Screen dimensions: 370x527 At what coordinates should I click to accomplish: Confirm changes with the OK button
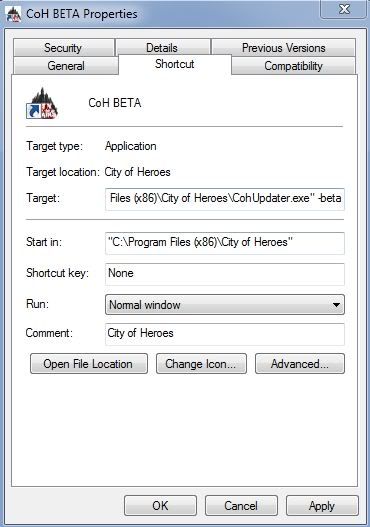coord(160,505)
